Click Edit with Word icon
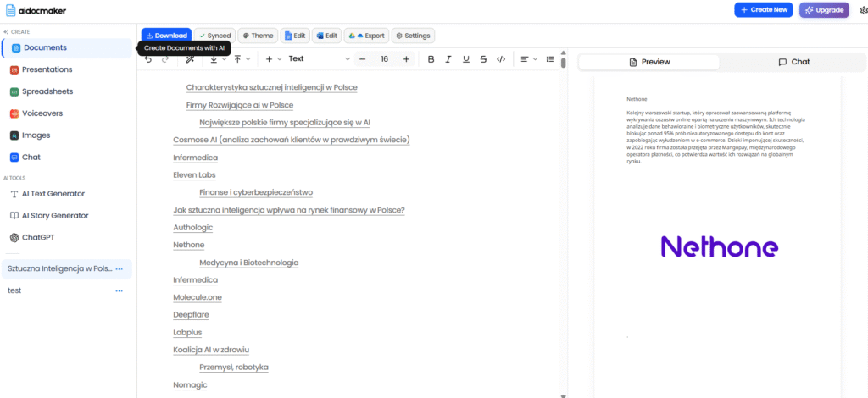The image size is (868, 398). [326, 36]
